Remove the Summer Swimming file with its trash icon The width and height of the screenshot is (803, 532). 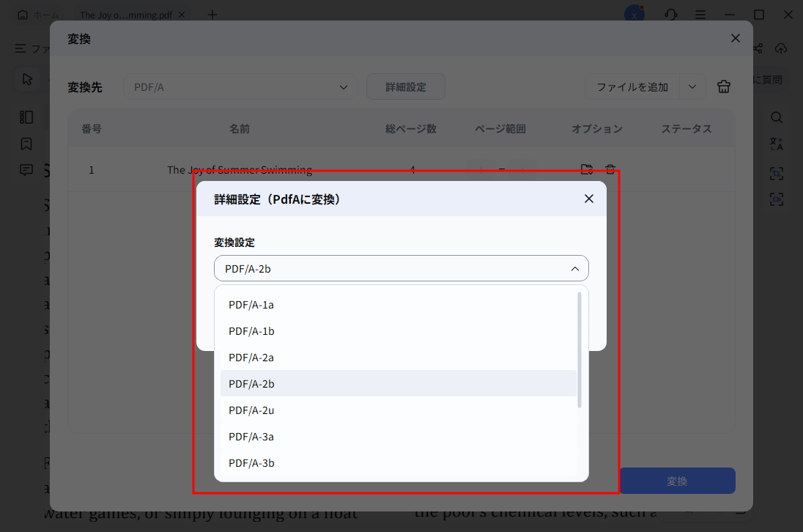(x=610, y=169)
